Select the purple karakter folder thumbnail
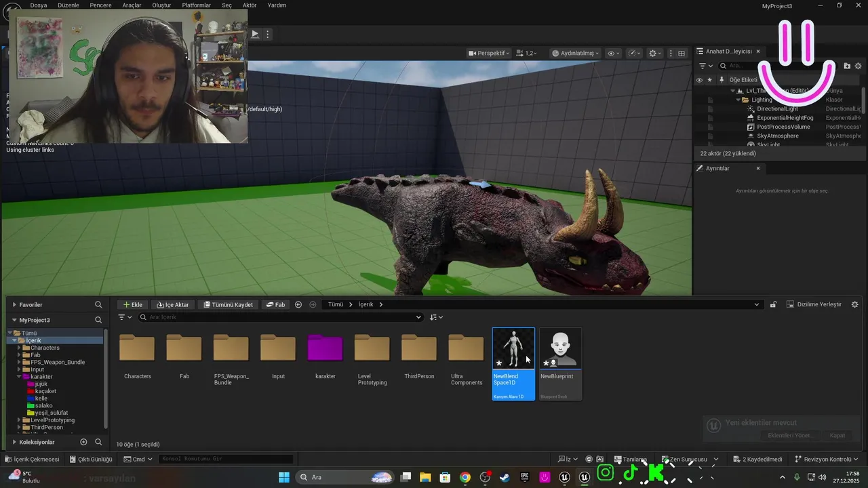The image size is (868, 488). (x=325, y=348)
